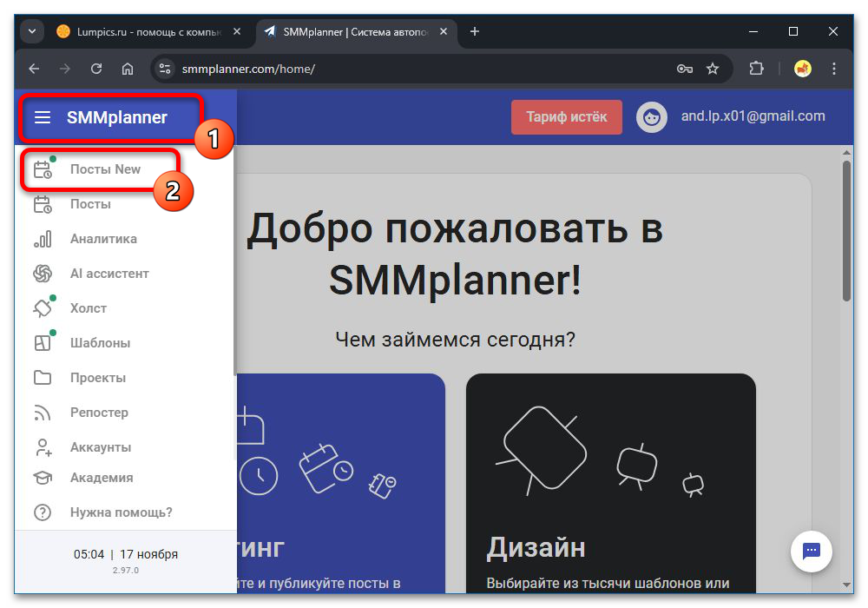Image resolution: width=868 pixels, height=608 pixels.
Task: Click the Чем займемся сегодня? text
Action: [x=455, y=340]
